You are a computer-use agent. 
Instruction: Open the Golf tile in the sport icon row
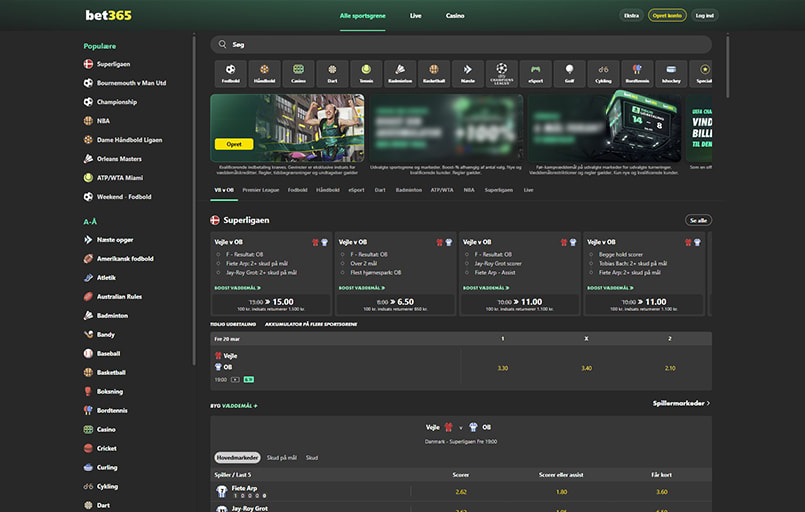pyautogui.click(x=569, y=73)
